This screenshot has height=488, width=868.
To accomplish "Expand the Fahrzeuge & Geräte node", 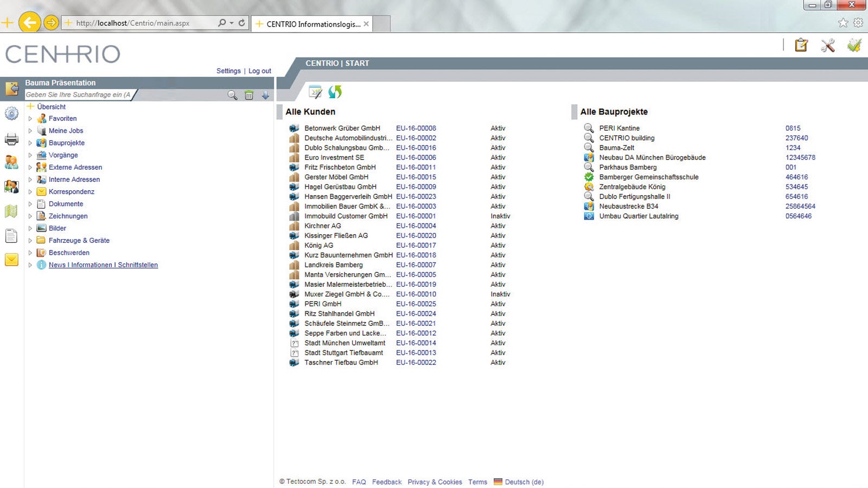I will pyautogui.click(x=30, y=241).
